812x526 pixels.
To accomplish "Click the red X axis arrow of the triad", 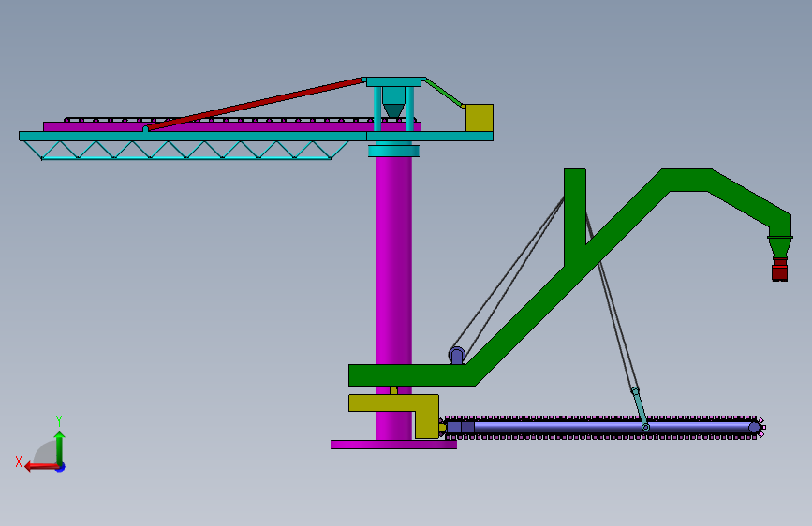I will tap(41, 467).
